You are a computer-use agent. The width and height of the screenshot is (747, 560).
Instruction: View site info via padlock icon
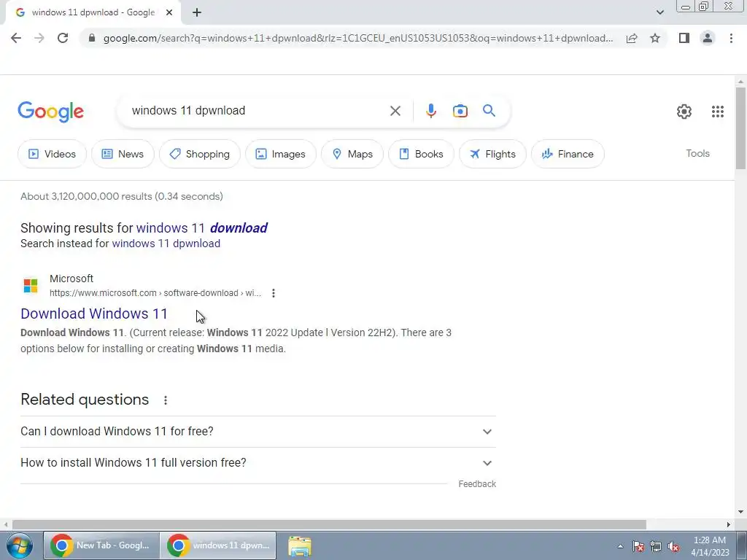point(92,38)
